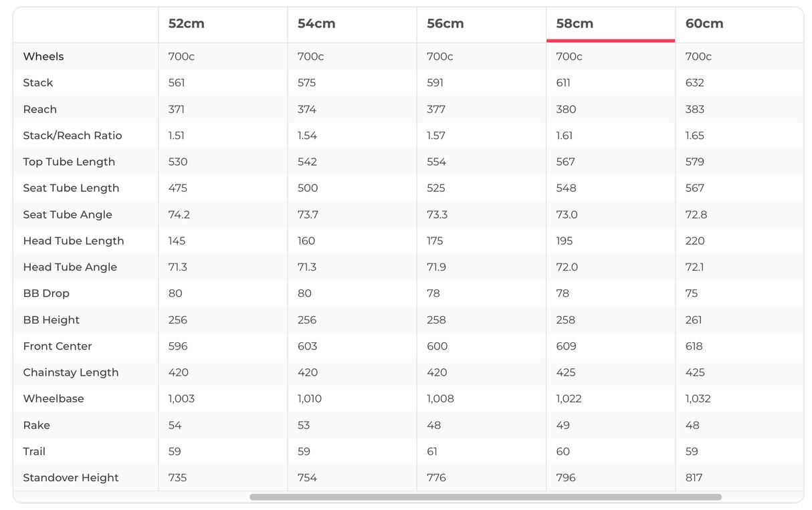Choose the 56cm column header
Viewport: 812px width, 510px height.
(445, 24)
